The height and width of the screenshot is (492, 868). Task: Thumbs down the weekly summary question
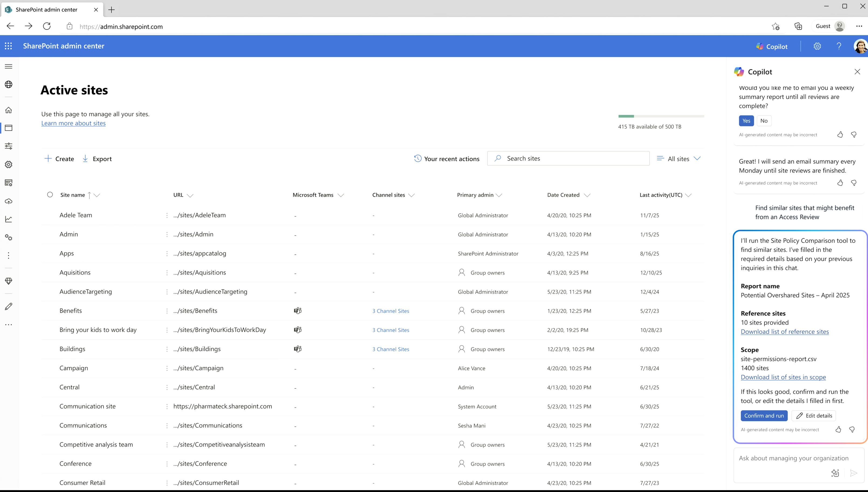click(x=854, y=135)
